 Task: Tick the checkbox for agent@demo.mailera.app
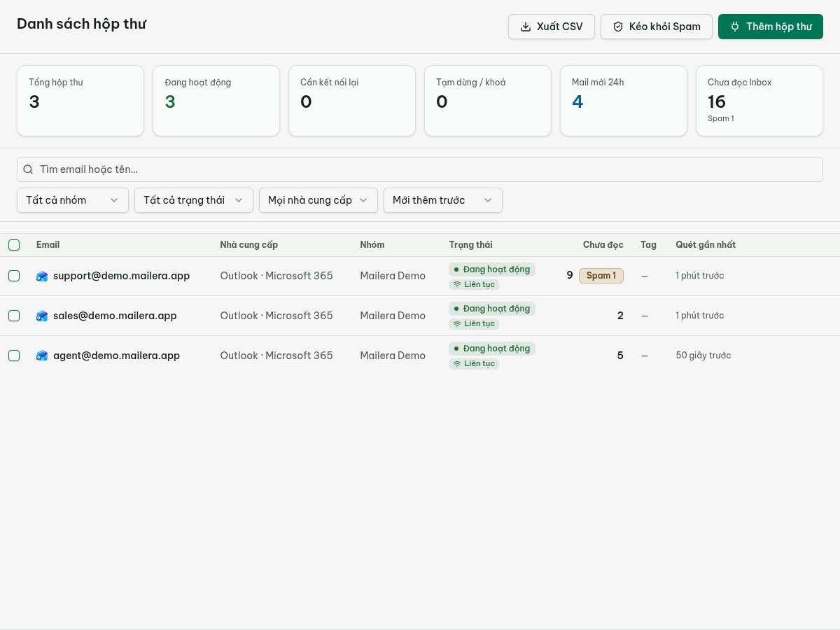tap(14, 356)
